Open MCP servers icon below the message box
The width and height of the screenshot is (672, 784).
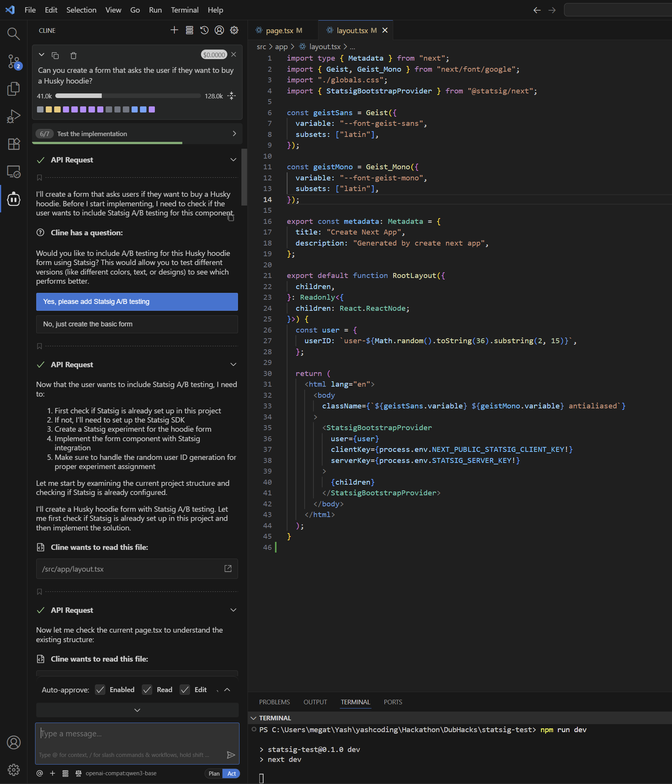[x=66, y=773]
